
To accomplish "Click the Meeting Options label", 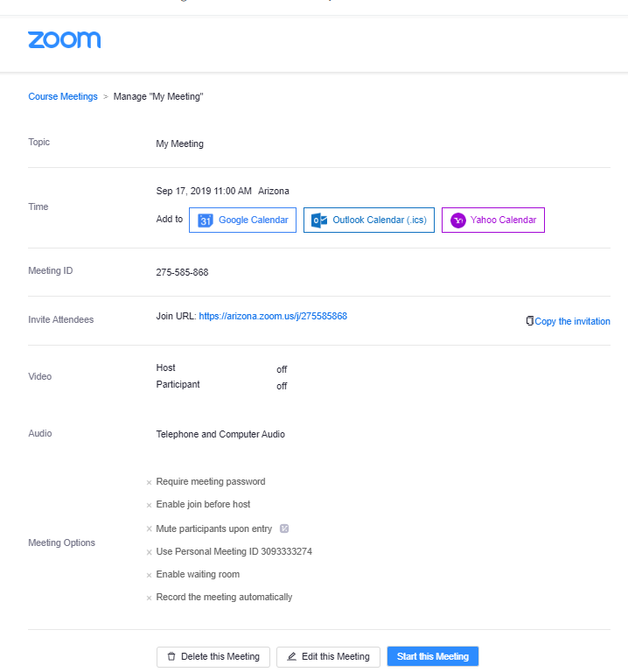I will coord(62,542).
